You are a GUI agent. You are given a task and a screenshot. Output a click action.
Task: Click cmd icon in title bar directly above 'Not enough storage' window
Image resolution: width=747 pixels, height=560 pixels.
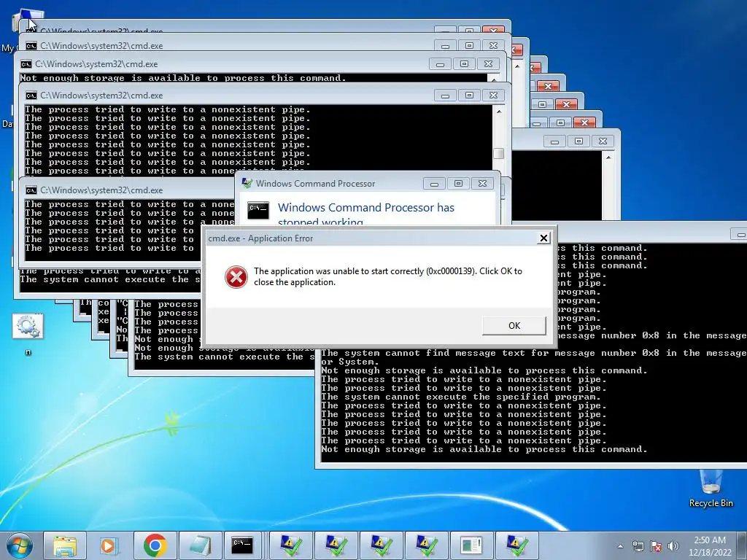click(x=31, y=46)
